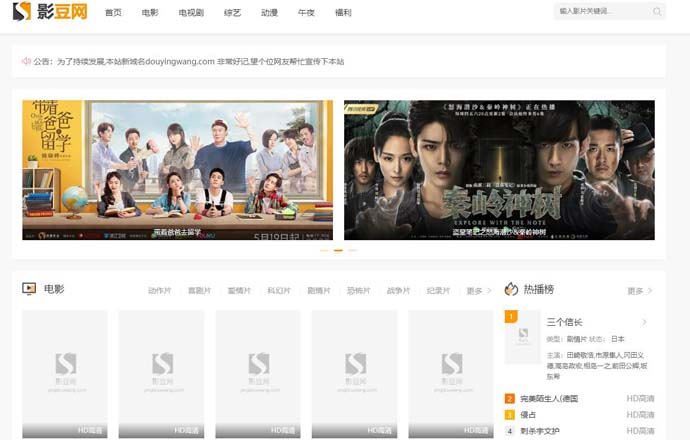
Task: Filter movies by 科幻片 genre
Action: coord(278,291)
